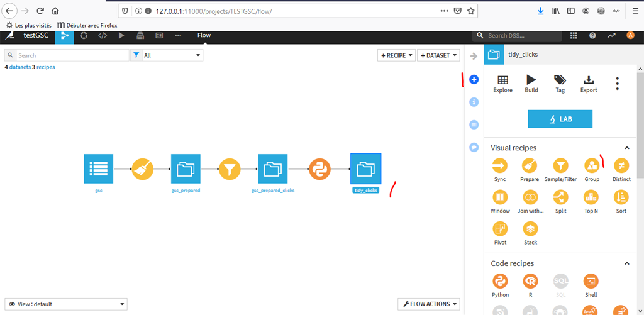
Task: Open the Window recipe
Action: 500,197
